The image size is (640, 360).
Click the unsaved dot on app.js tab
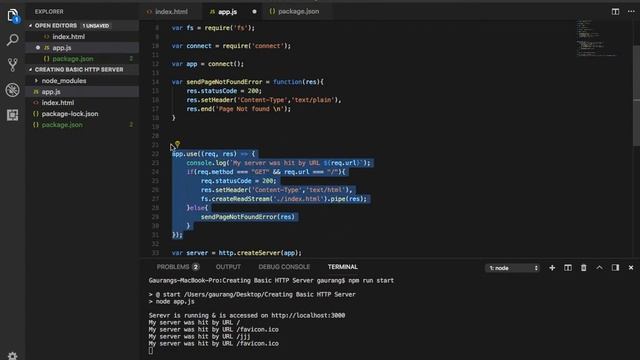pyautogui.click(x=254, y=12)
